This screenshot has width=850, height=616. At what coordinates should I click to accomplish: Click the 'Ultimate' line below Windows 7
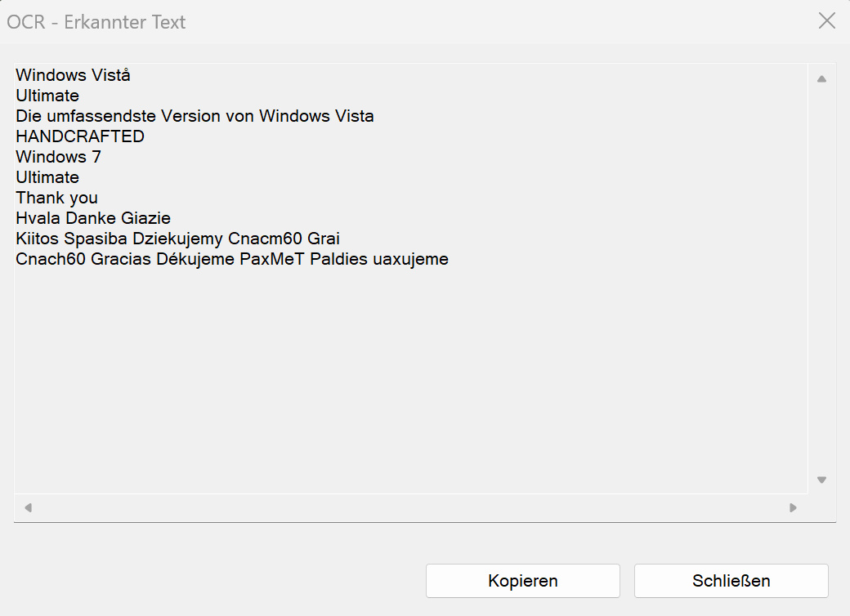click(47, 177)
